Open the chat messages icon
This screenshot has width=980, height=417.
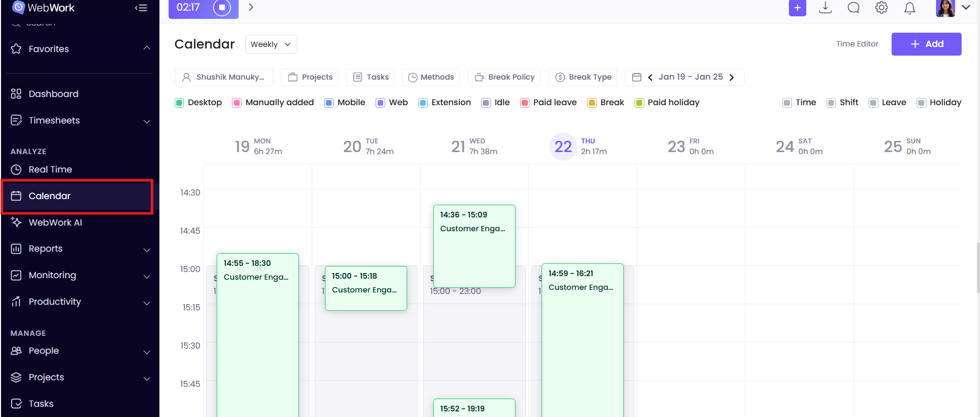pyautogui.click(x=853, y=8)
